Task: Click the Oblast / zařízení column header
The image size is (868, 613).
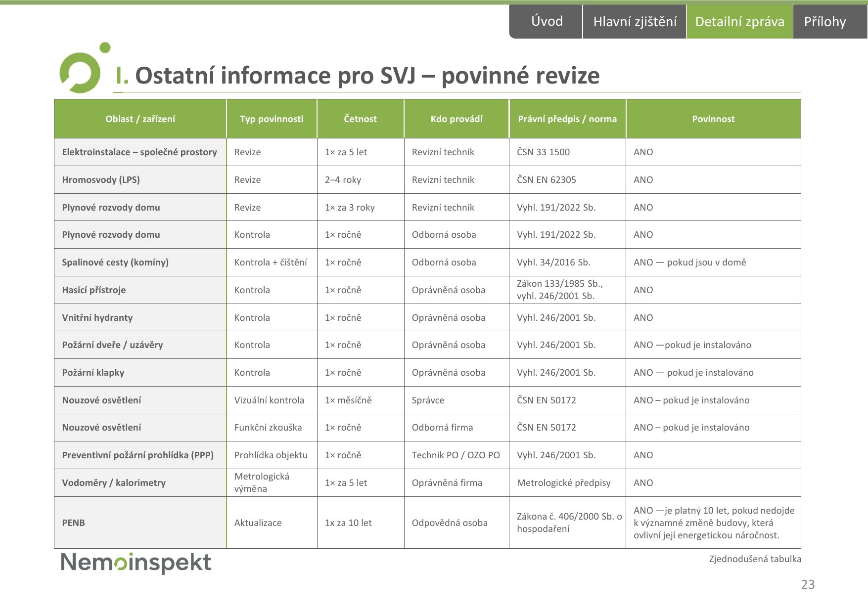Action: click(x=140, y=119)
